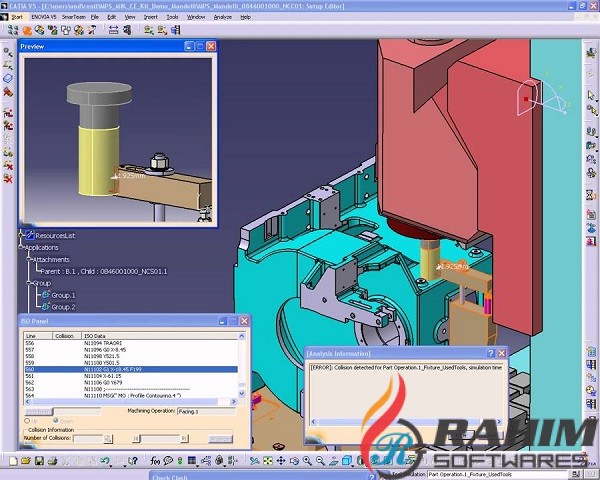Click the ISO list scroll down arrow
The image size is (600, 480).
tap(242, 393)
